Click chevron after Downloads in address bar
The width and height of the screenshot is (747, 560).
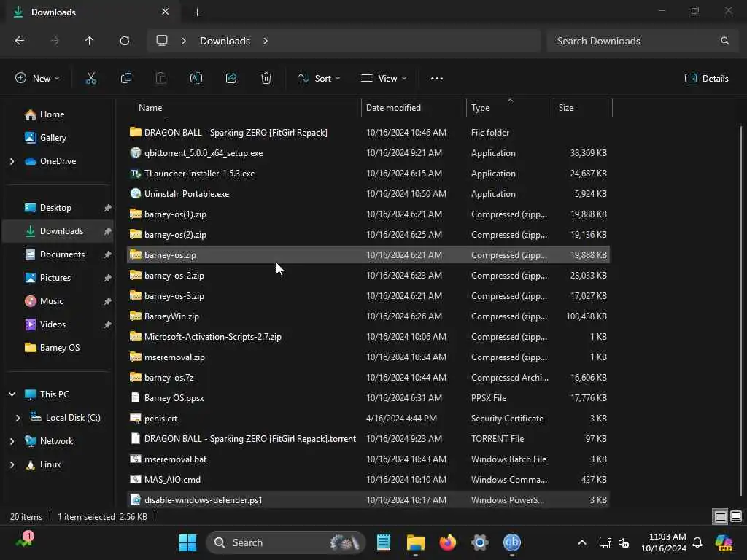point(266,41)
